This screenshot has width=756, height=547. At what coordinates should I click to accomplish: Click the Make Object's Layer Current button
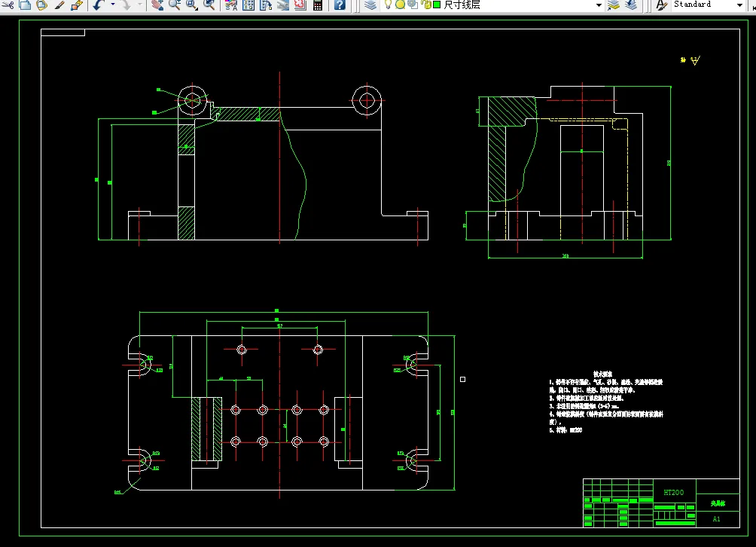pos(613,5)
